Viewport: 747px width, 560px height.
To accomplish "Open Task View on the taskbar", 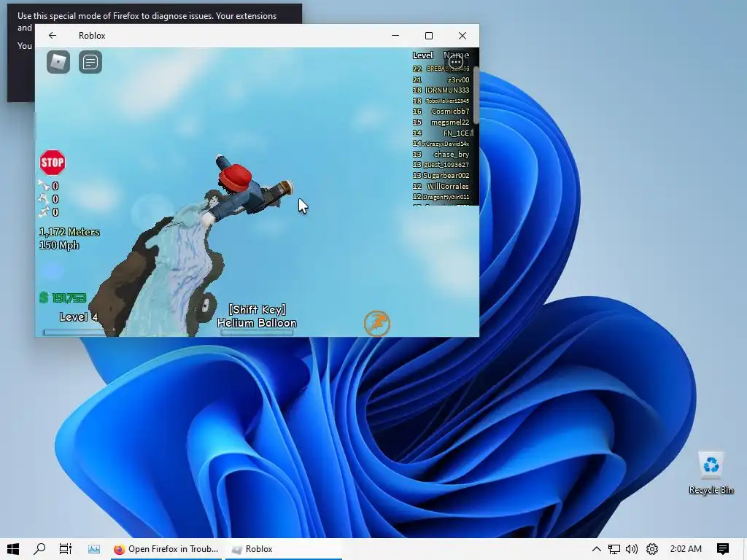I will point(65,549).
